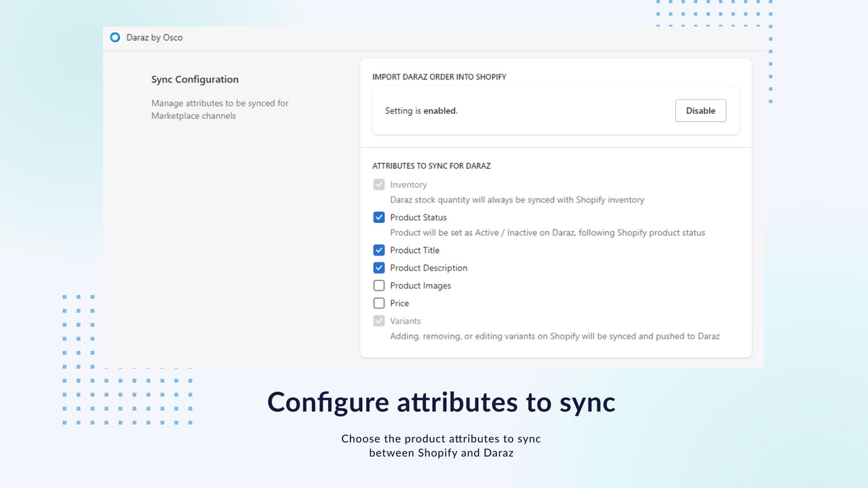Uncheck the Product Description attribute

[x=379, y=268]
